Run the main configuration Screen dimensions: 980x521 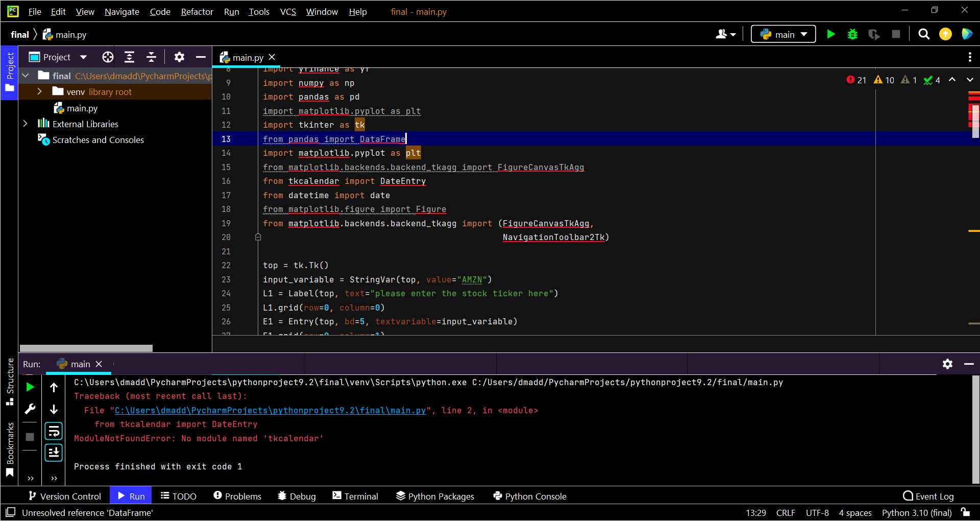[x=831, y=34]
